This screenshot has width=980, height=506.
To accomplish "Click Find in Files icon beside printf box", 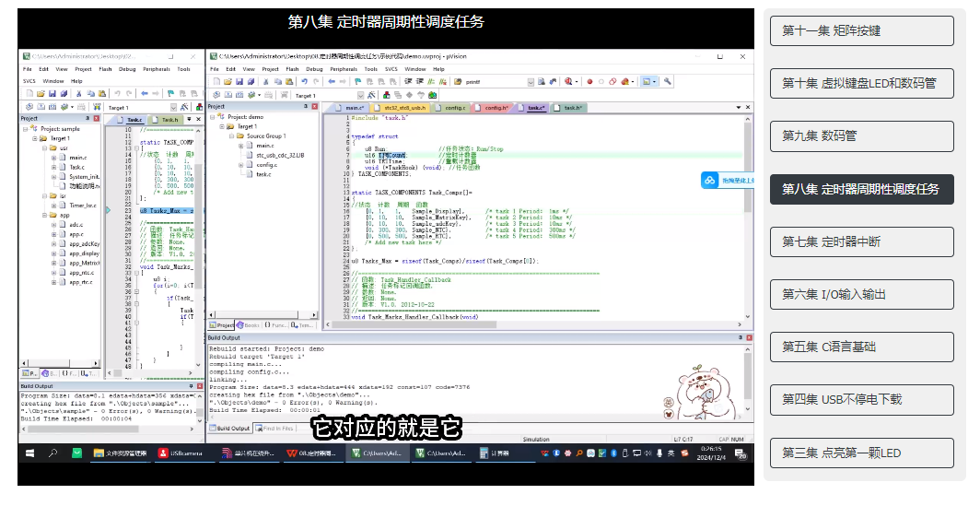I will click(458, 81).
